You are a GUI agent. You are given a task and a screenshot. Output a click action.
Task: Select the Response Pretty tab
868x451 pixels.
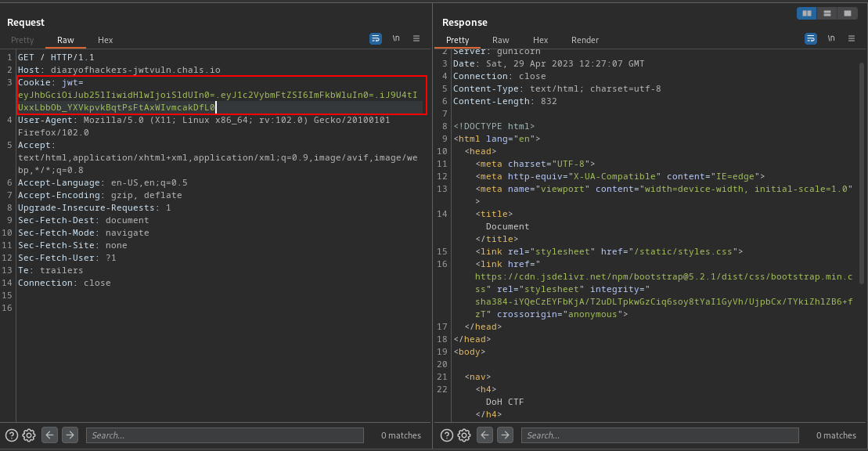457,40
